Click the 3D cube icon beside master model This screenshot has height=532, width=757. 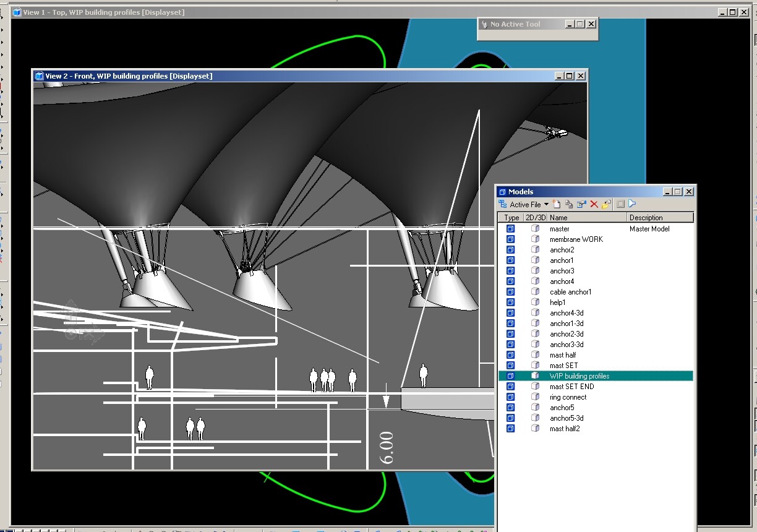[x=536, y=228]
